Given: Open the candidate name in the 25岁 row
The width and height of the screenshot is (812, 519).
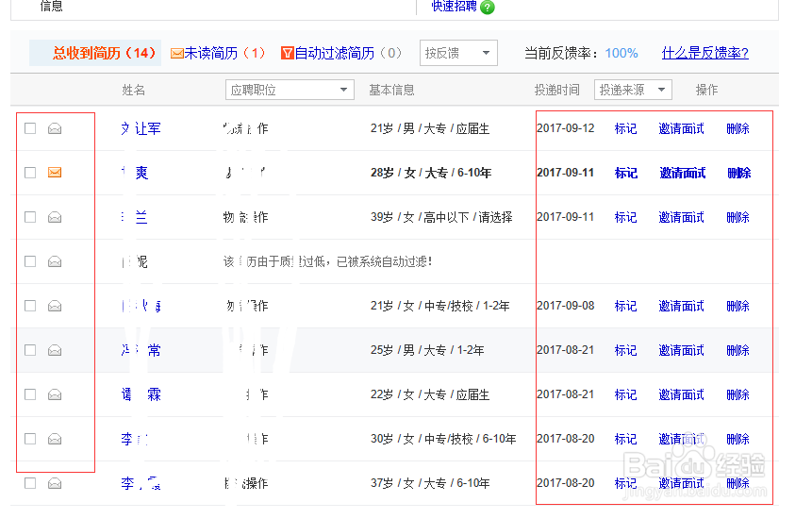Looking at the screenshot, I should pos(141,351).
